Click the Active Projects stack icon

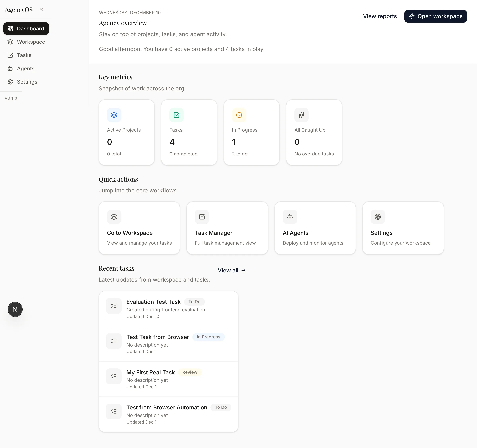tap(114, 115)
